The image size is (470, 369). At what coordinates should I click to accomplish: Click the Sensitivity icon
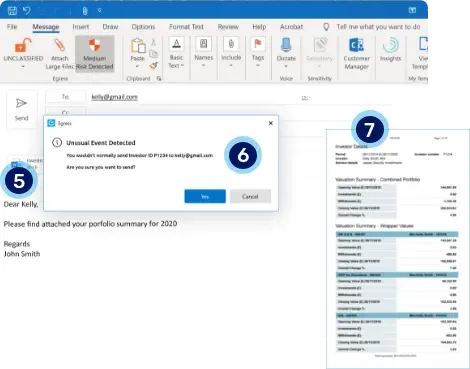click(x=320, y=45)
